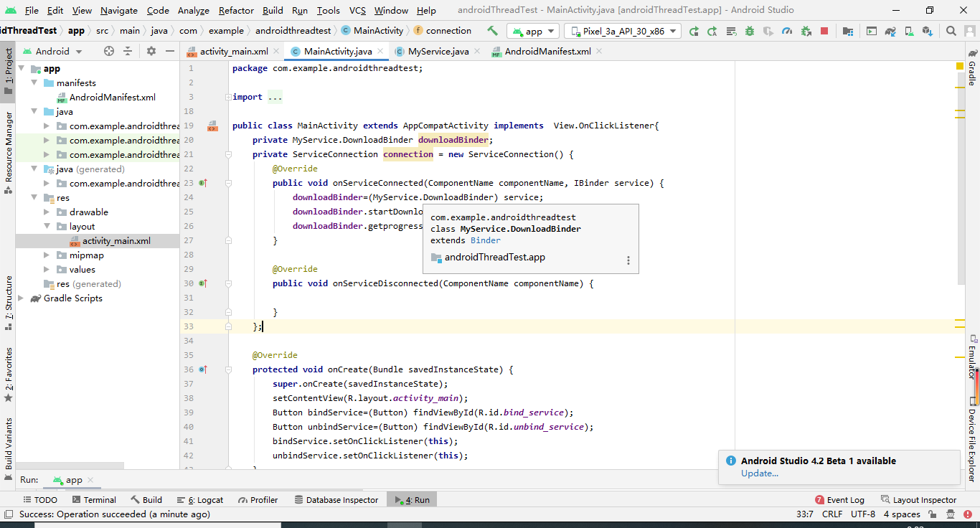Open Project Structure from the toolbar
Image resolution: width=980 pixels, height=528 pixels.
(848, 31)
